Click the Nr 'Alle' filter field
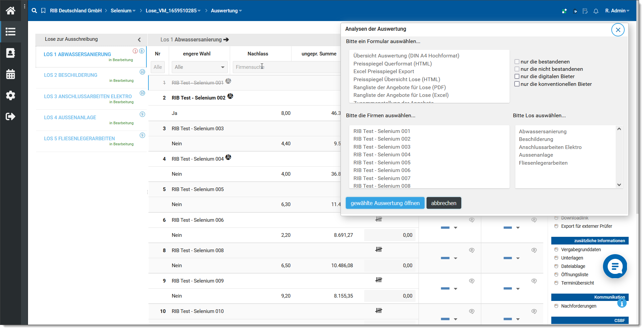This screenshot has width=644, height=330. pos(158,67)
